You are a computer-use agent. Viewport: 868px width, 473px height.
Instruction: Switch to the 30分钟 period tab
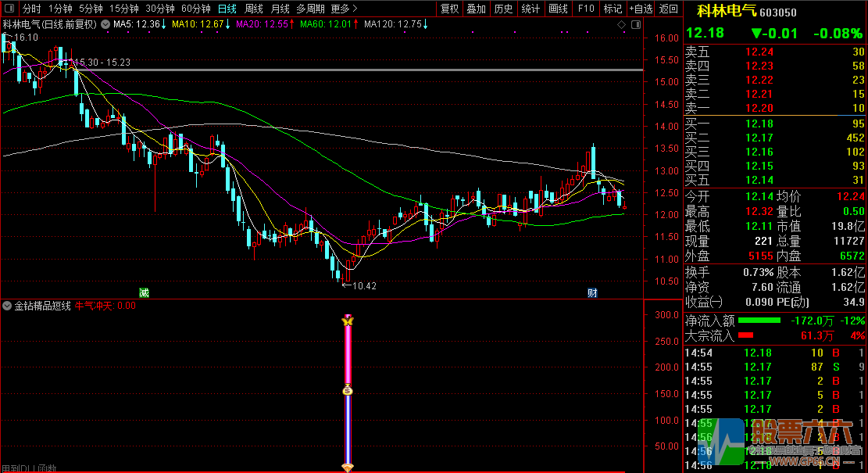(x=160, y=9)
